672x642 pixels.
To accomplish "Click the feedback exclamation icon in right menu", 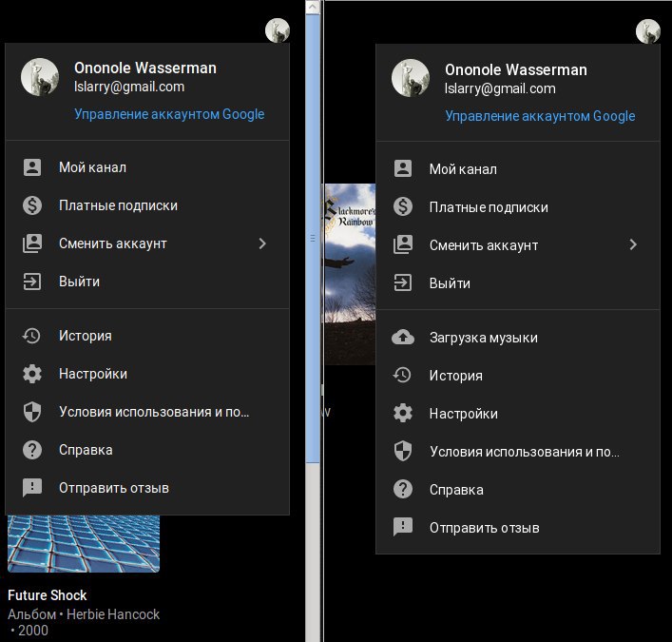I will click(403, 527).
